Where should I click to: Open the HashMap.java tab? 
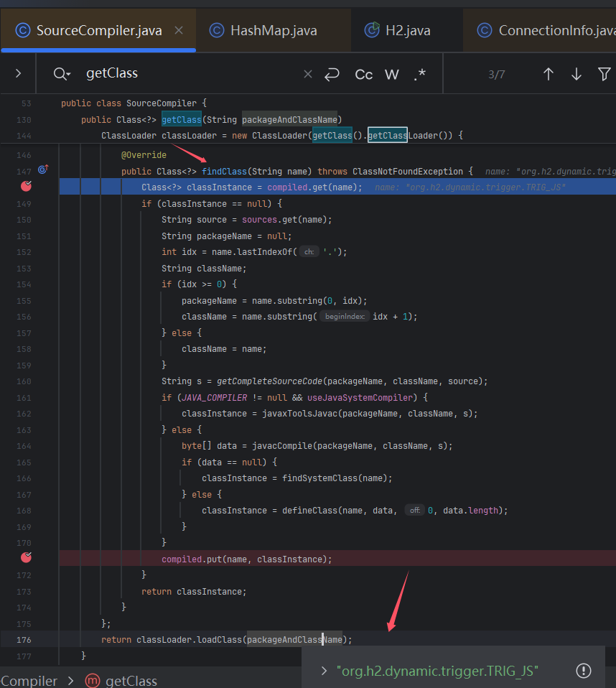point(274,30)
